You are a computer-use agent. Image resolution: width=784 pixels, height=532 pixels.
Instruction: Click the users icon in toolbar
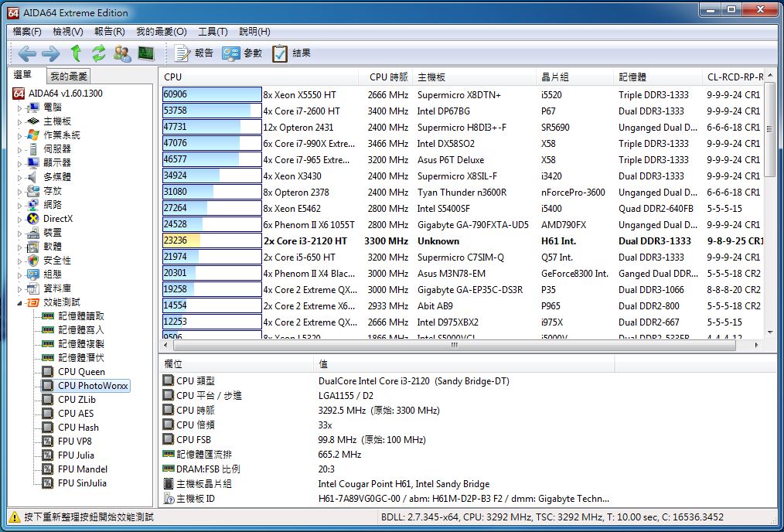pos(122,53)
